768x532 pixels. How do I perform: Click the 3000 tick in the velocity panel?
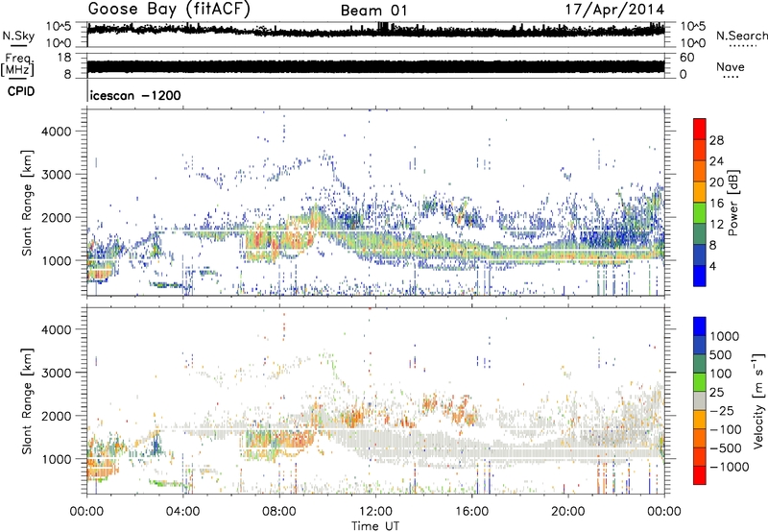tap(56, 373)
